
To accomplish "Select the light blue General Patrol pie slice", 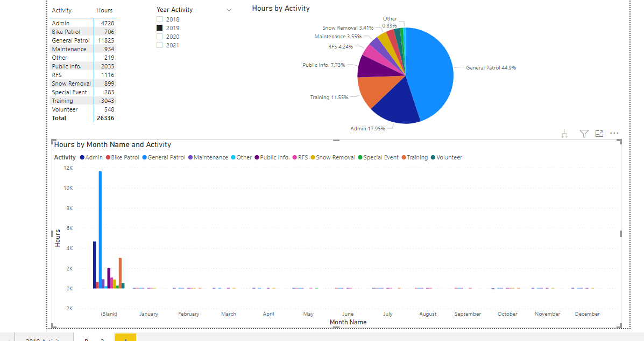I will tap(431, 70).
